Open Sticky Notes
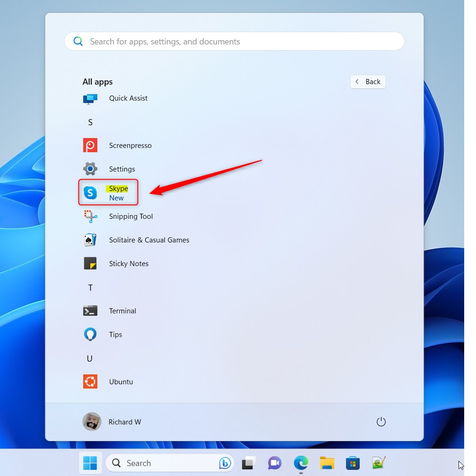This screenshot has height=476, width=476. coord(129,263)
